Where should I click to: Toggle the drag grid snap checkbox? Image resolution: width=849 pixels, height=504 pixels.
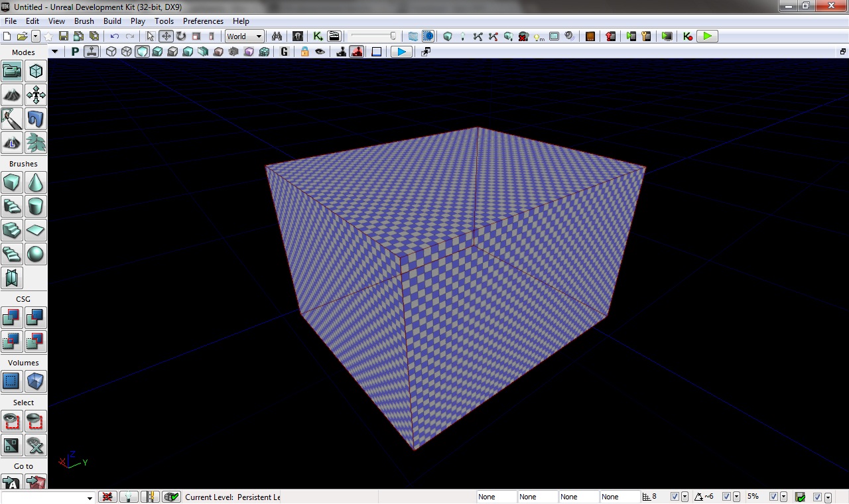coord(675,497)
